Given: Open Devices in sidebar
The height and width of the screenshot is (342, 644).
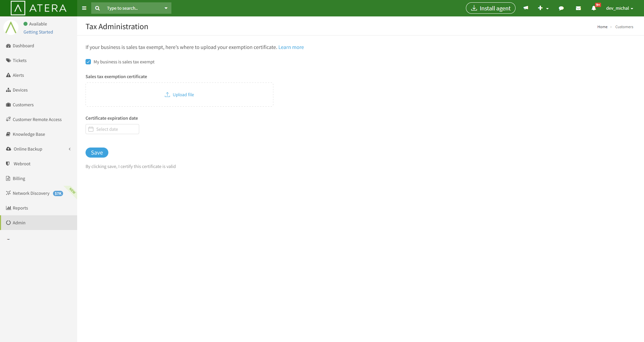Looking at the screenshot, I should point(39,90).
